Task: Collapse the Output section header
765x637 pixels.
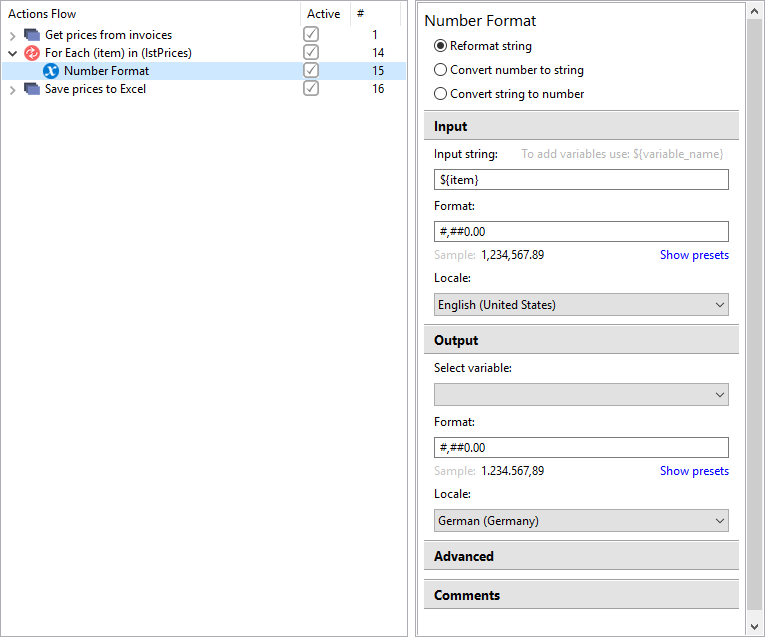Action: click(x=581, y=340)
